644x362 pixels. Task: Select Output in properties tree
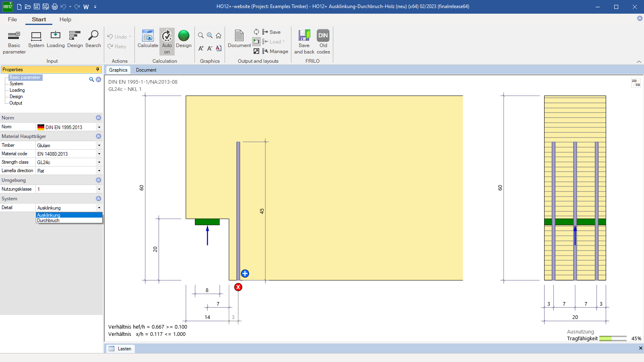click(x=16, y=103)
